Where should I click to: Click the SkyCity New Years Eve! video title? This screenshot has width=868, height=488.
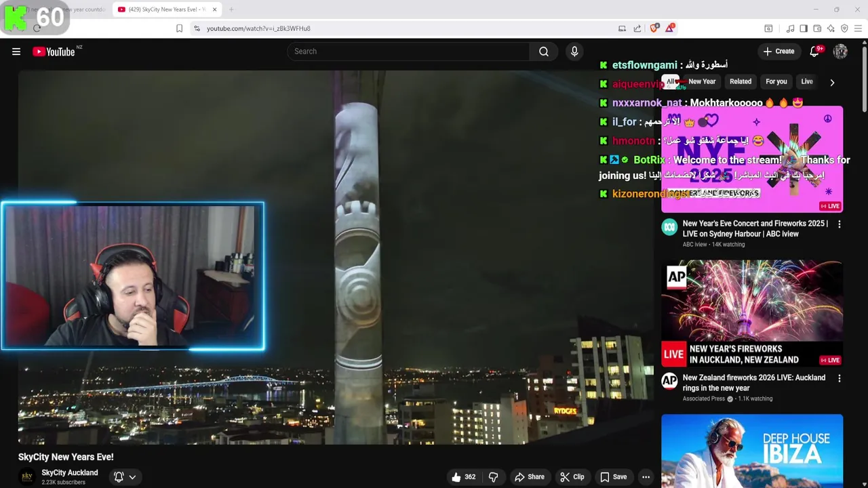click(x=66, y=457)
